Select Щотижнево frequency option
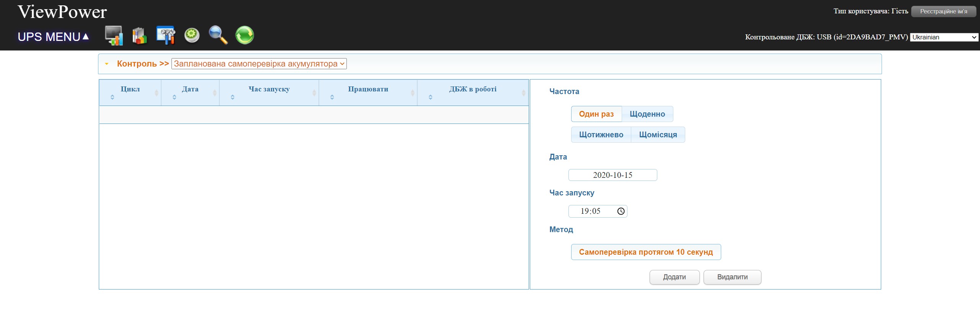Screen dimensions: 980x309 (x=601, y=135)
